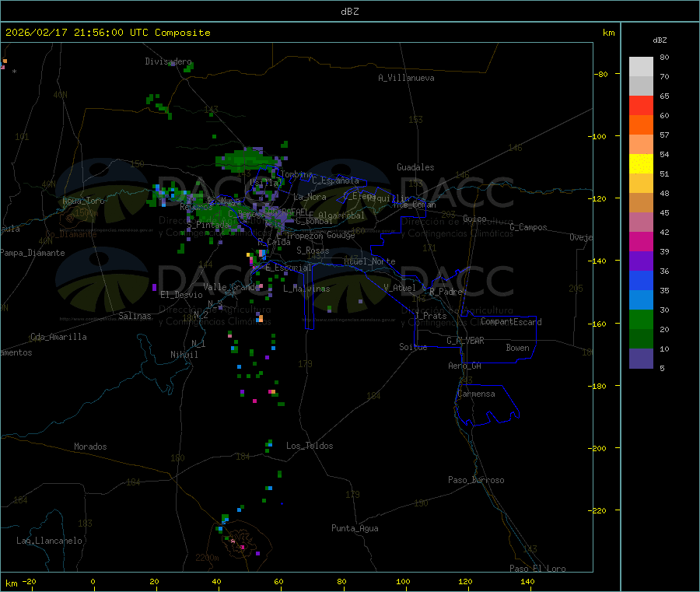The height and width of the screenshot is (592, 700).
Task: Click the 'dBZ' title at top center
Action: click(349, 12)
